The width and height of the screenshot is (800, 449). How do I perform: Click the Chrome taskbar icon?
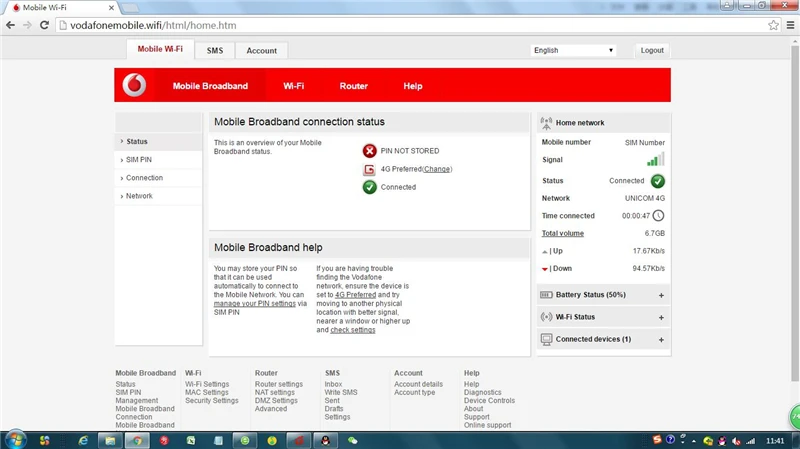(x=137, y=440)
